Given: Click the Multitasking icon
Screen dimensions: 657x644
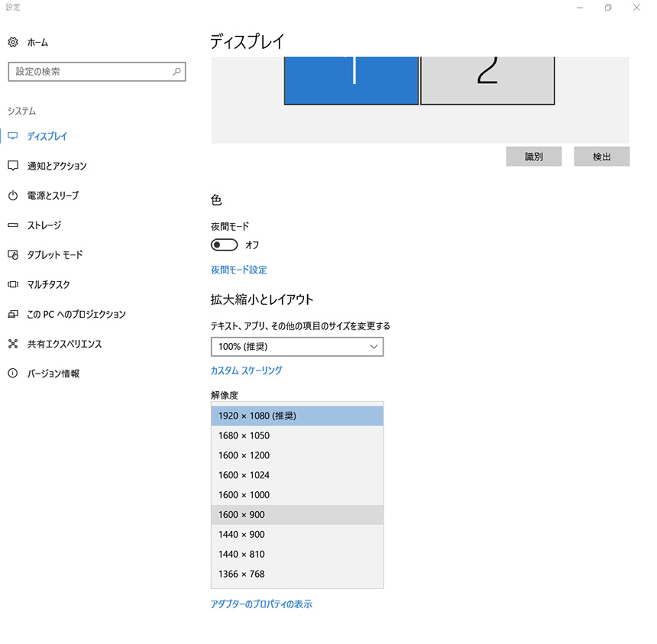Looking at the screenshot, I should coord(13,285).
